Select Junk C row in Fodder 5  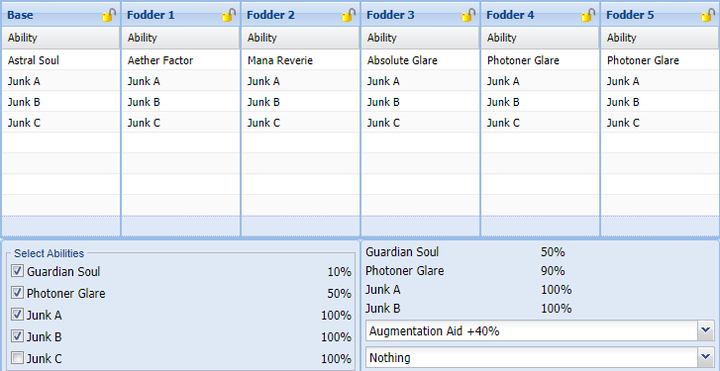click(x=660, y=123)
